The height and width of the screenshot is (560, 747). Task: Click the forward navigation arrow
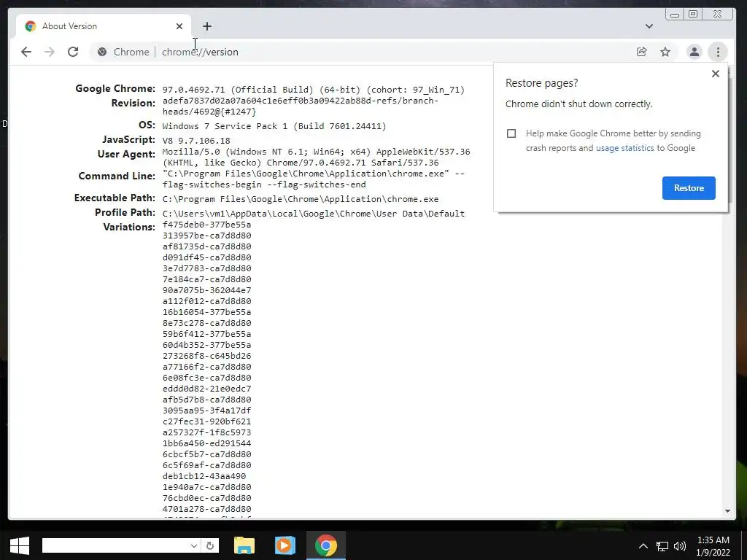[50, 52]
